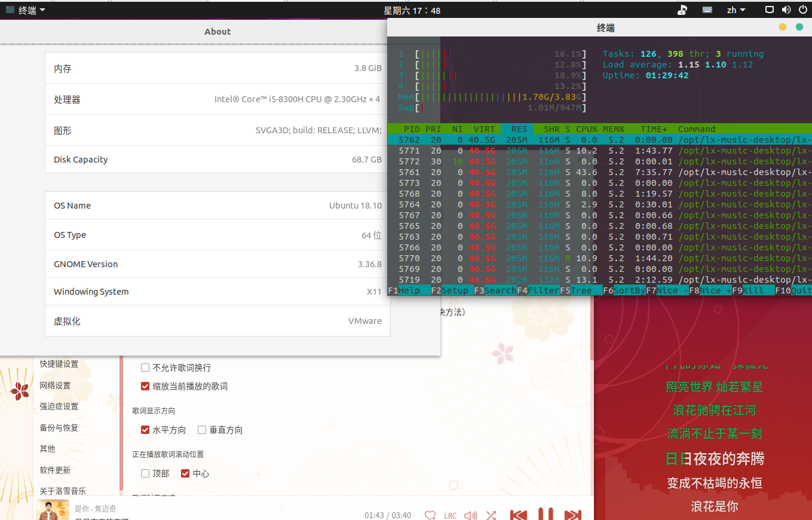The image size is (812, 520).
Task: Click the GNOME Version row in About
Action: click(x=217, y=264)
